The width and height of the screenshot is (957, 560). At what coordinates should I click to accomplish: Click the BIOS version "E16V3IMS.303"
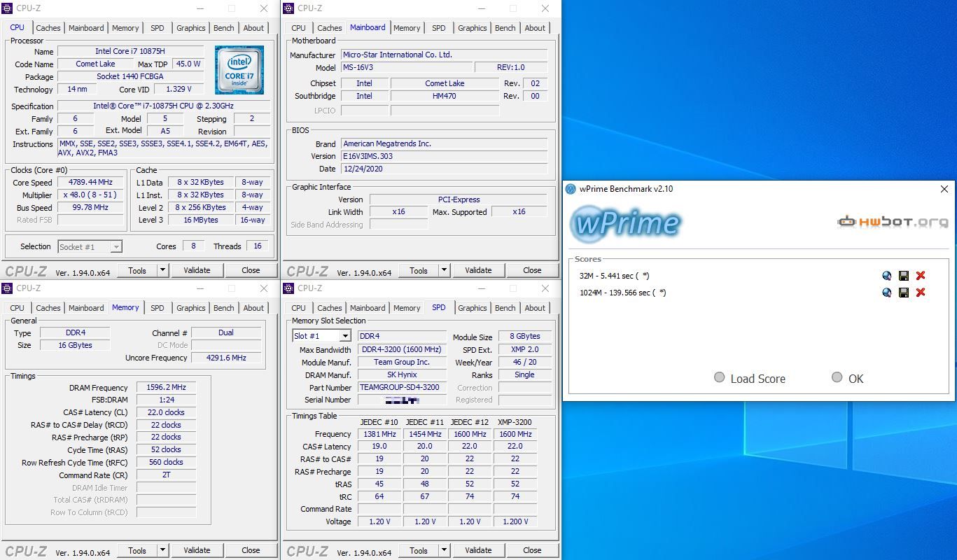tap(444, 156)
